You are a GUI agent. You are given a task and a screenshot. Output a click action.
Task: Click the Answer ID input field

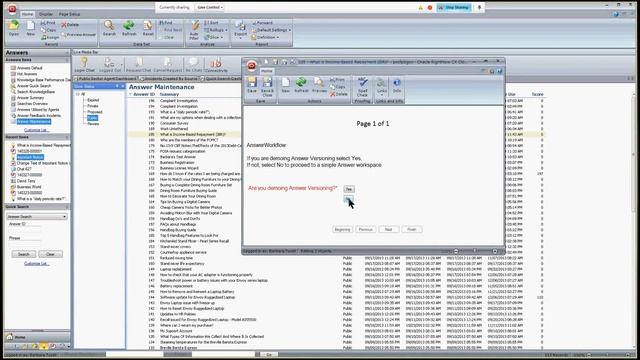coord(24,230)
